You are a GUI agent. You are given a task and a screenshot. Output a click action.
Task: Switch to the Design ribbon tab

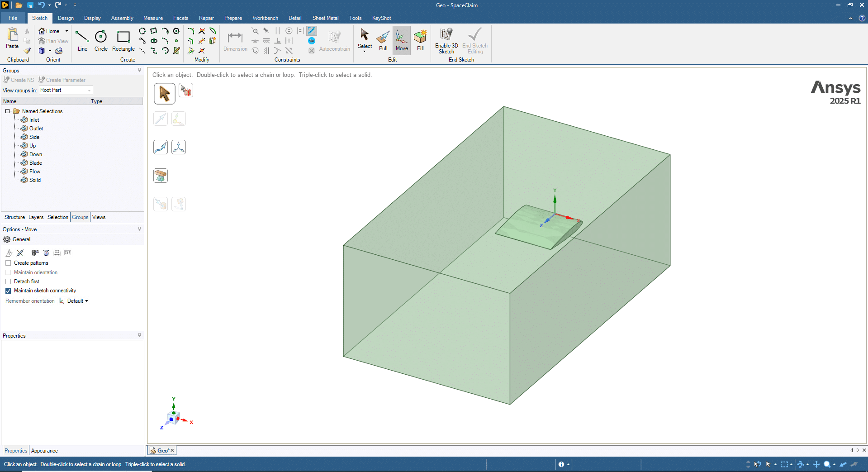pyautogui.click(x=66, y=18)
